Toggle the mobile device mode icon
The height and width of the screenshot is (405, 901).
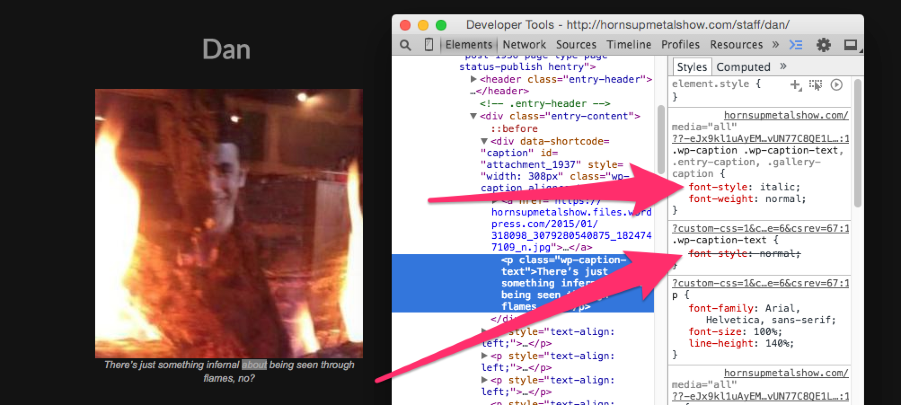[429, 45]
